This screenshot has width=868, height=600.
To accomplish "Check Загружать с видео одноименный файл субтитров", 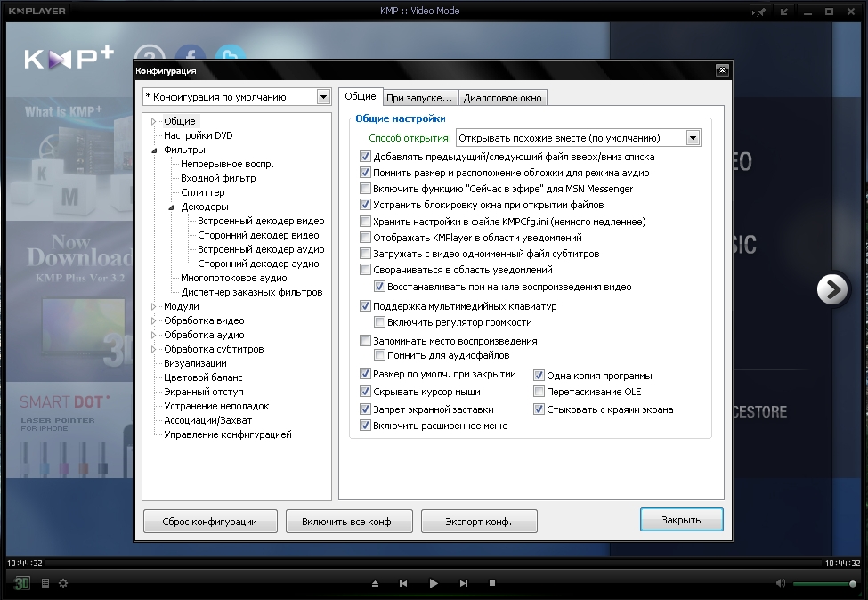I will (x=365, y=254).
